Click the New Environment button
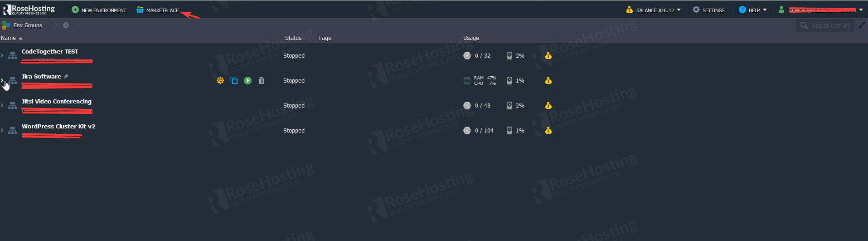This screenshot has width=868, height=241. point(99,10)
